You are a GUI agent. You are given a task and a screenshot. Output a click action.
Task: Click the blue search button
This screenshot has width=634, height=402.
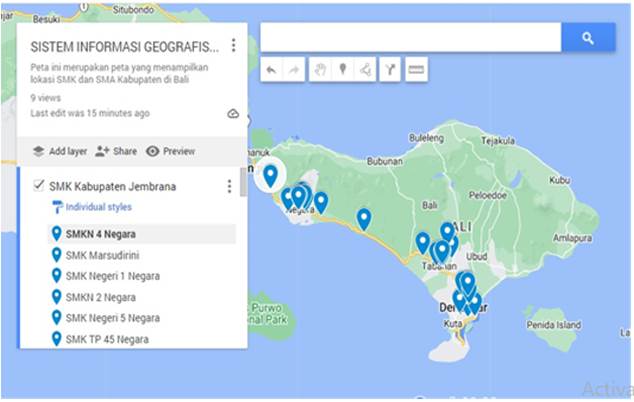pyautogui.click(x=588, y=38)
